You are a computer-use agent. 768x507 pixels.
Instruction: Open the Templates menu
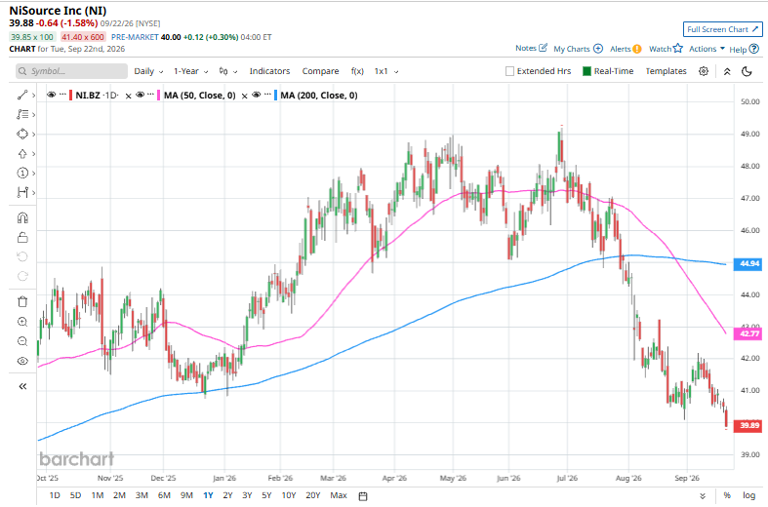point(666,72)
